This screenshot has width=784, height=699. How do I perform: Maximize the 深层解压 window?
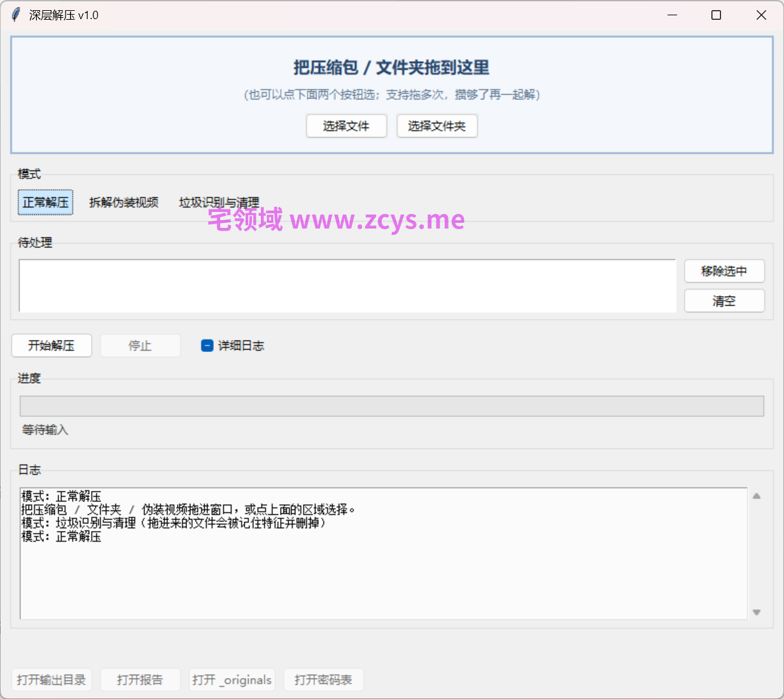point(717,15)
